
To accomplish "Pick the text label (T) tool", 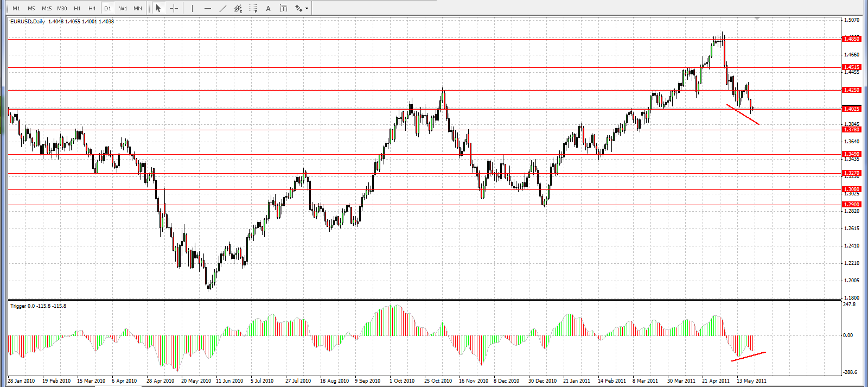I will point(283,8).
